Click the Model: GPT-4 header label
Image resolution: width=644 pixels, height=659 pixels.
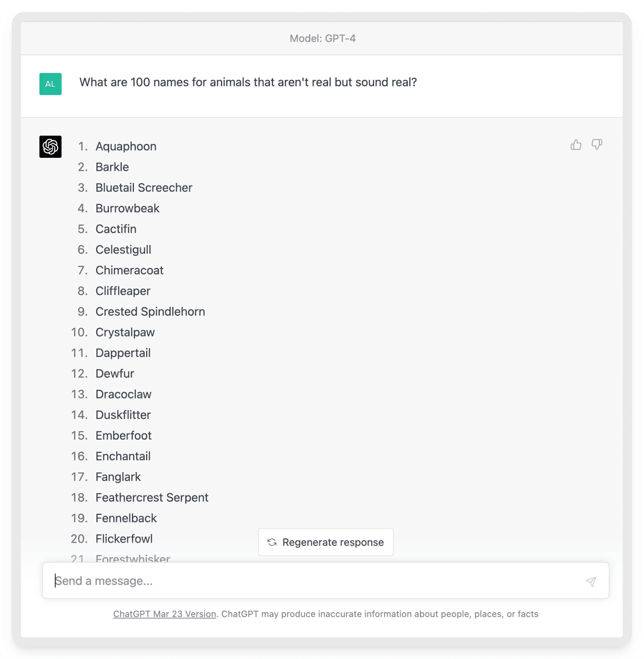point(322,38)
